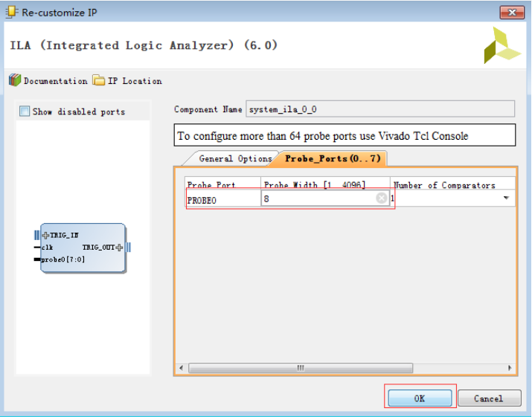The image size is (532, 417).
Task: Click the scrollbar right arrow in probe table
Action: pos(510,368)
